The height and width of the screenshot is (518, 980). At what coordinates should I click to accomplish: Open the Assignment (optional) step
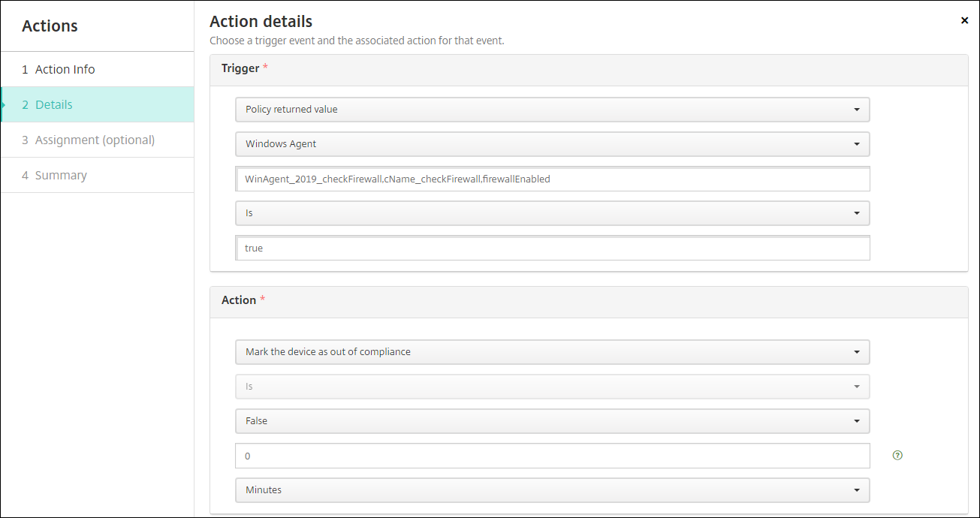(x=95, y=140)
